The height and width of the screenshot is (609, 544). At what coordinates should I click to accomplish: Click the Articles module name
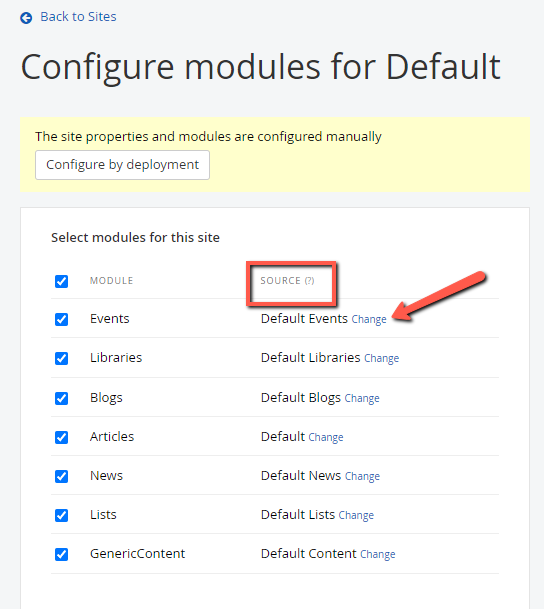(x=112, y=437)
